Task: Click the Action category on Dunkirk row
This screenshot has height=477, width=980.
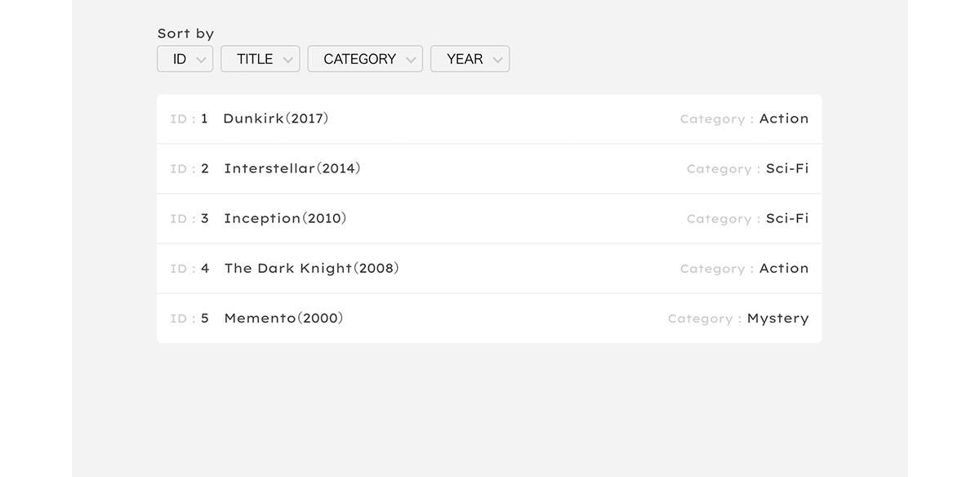Action: click(x=783, y=118)
